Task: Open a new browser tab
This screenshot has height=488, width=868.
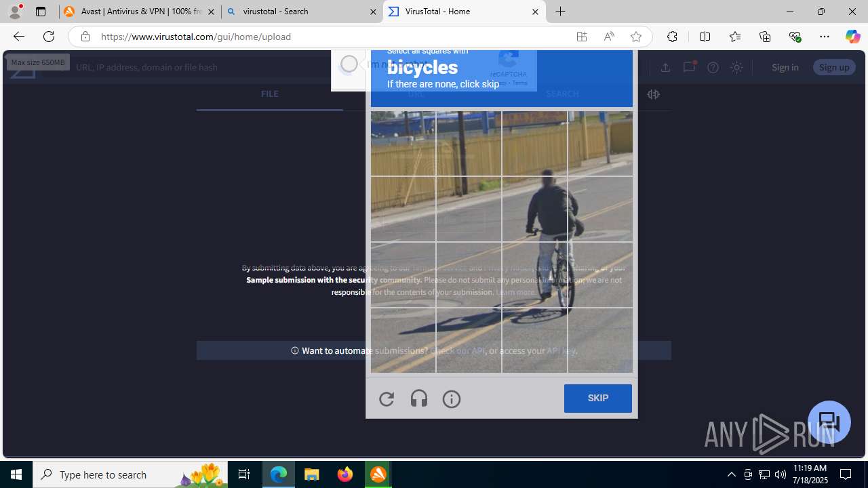Action: pos(561,12)
